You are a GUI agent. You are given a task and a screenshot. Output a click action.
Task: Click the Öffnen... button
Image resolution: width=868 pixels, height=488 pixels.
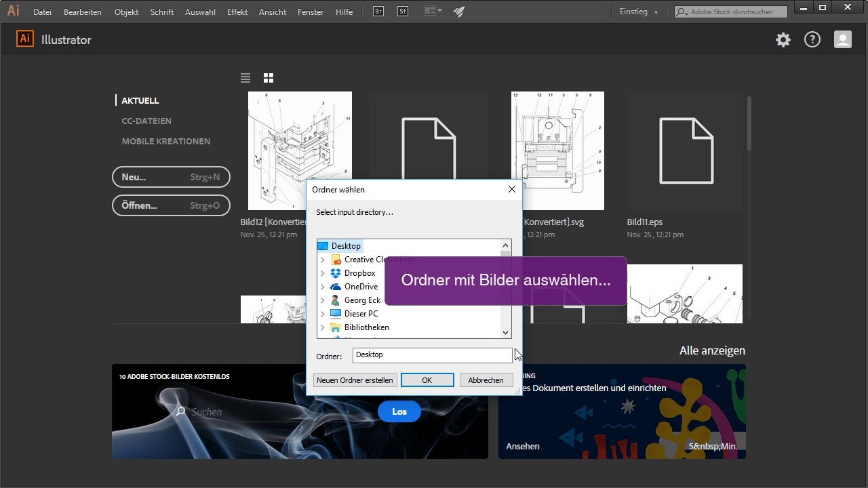171,205
